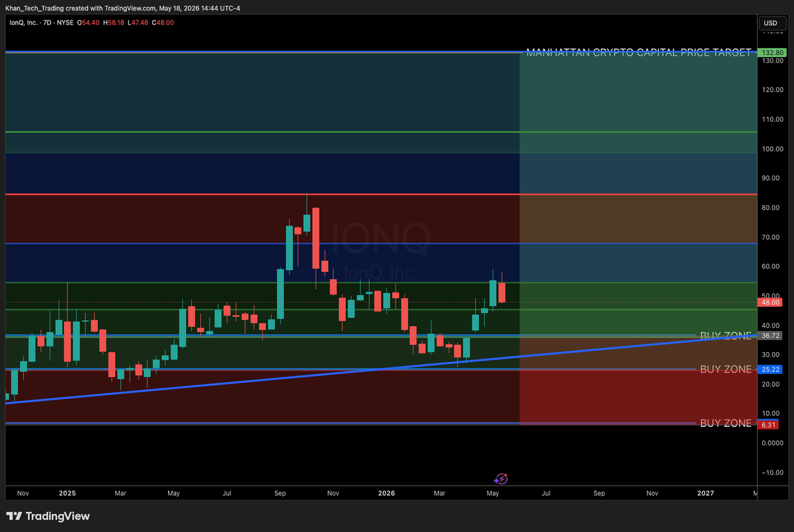794x532 pixels.
Task: Click the 0.0000 price axis label
Action: click(772, 443)
